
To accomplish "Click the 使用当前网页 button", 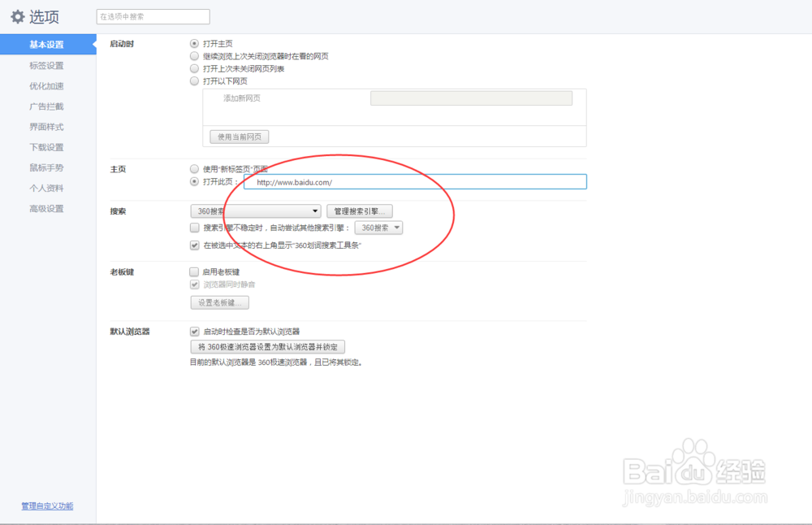I will pos(238,136).
